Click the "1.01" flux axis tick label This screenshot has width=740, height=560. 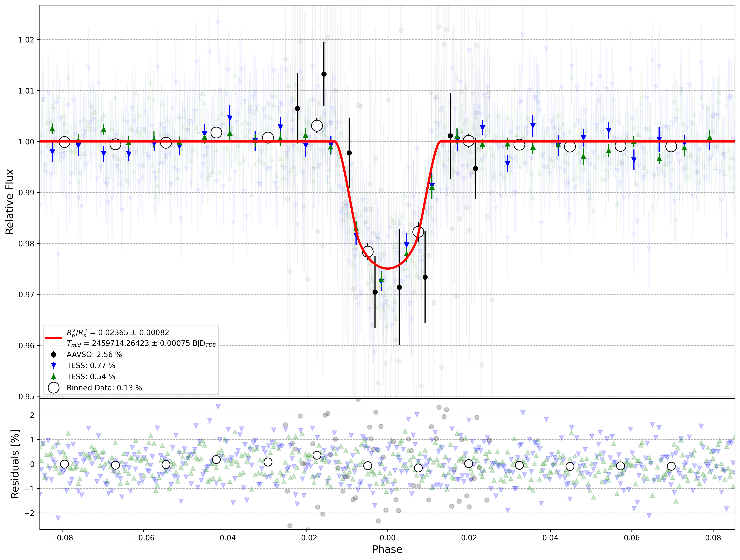[x=27, y=91]
